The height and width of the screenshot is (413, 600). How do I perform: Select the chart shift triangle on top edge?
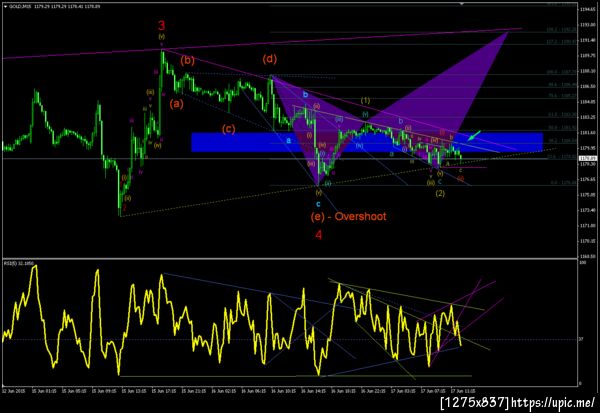[462, 3]
